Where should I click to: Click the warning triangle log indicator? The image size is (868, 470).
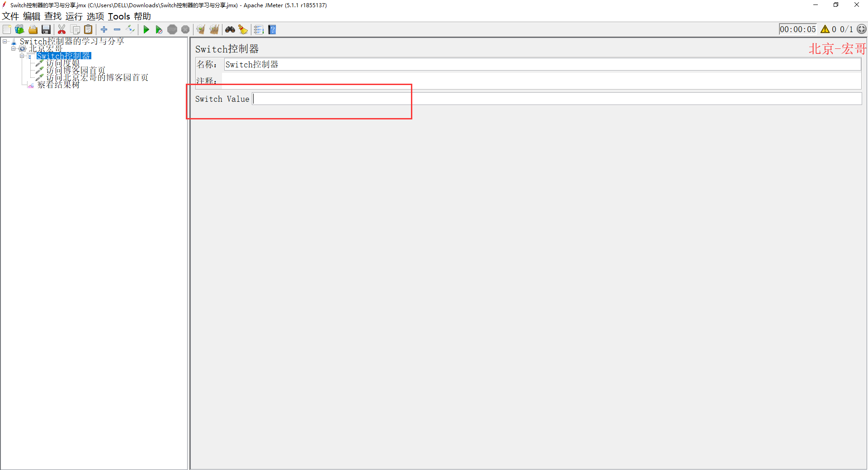click(825, 29)
